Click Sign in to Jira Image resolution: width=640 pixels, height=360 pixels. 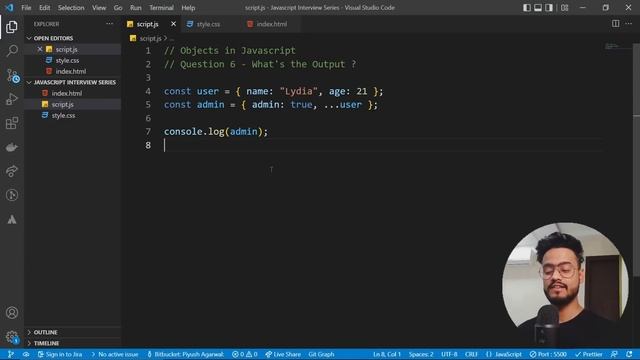tap(60, 354)
